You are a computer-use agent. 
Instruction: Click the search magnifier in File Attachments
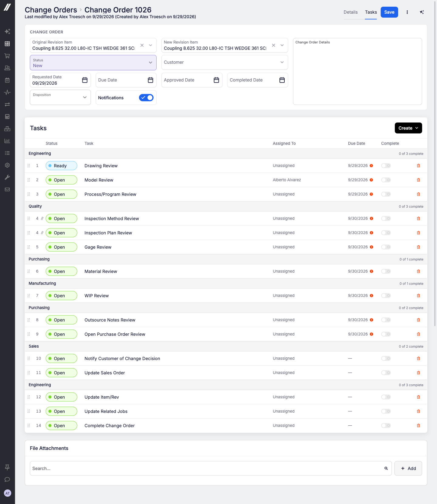click(x=386, y=468)
